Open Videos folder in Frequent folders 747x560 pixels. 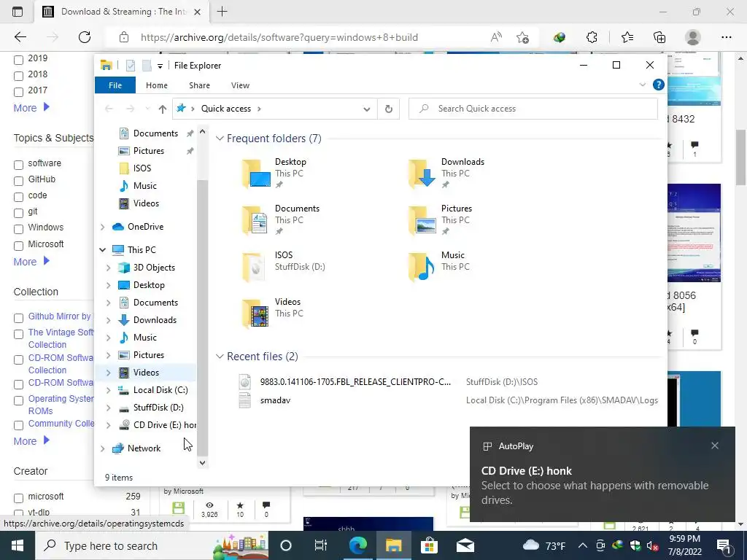pos(271,314)
